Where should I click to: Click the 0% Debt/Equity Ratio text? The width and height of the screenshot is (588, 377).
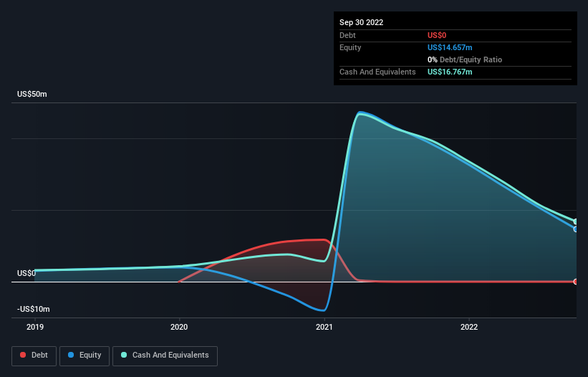tap(465, 59)
